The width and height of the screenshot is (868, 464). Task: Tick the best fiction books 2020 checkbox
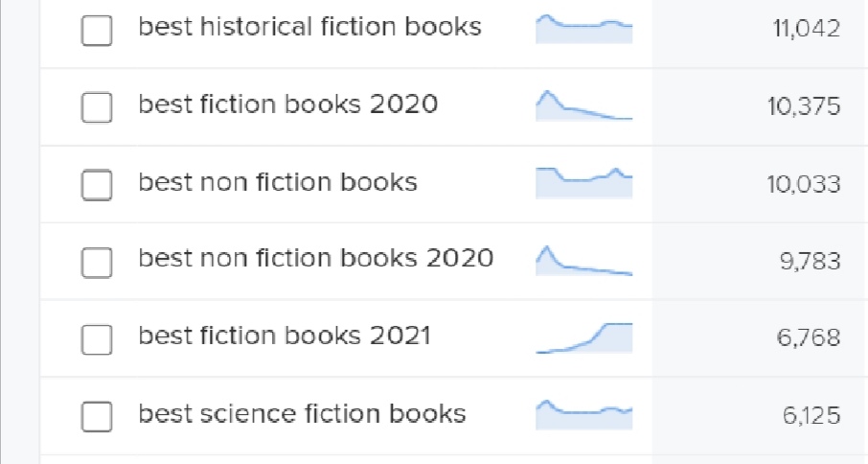[x=97, y=106]
